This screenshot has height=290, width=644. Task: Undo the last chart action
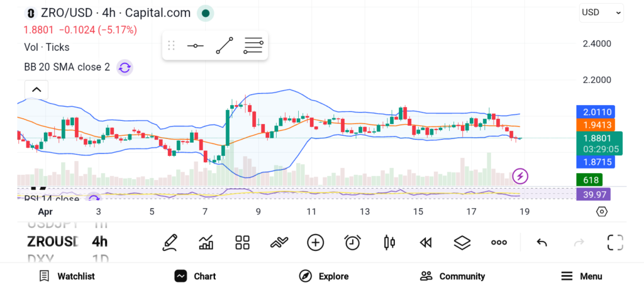[x=541, y=242]
